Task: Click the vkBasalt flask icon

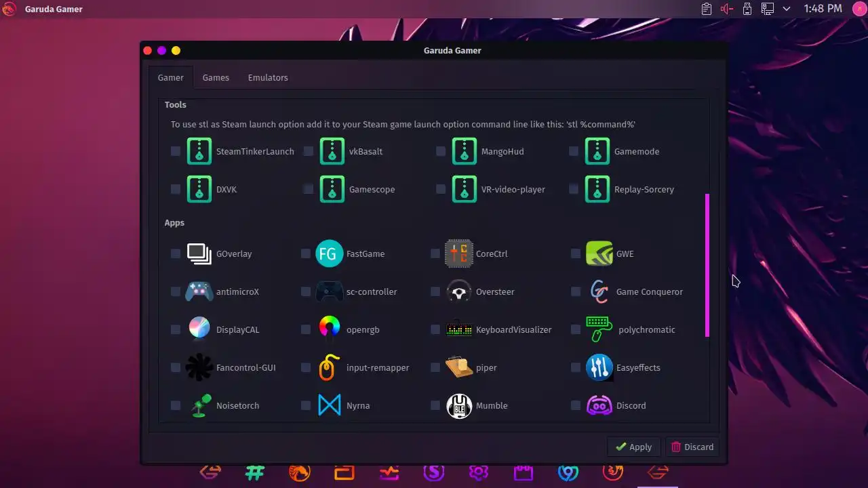Action: point(332,151)
